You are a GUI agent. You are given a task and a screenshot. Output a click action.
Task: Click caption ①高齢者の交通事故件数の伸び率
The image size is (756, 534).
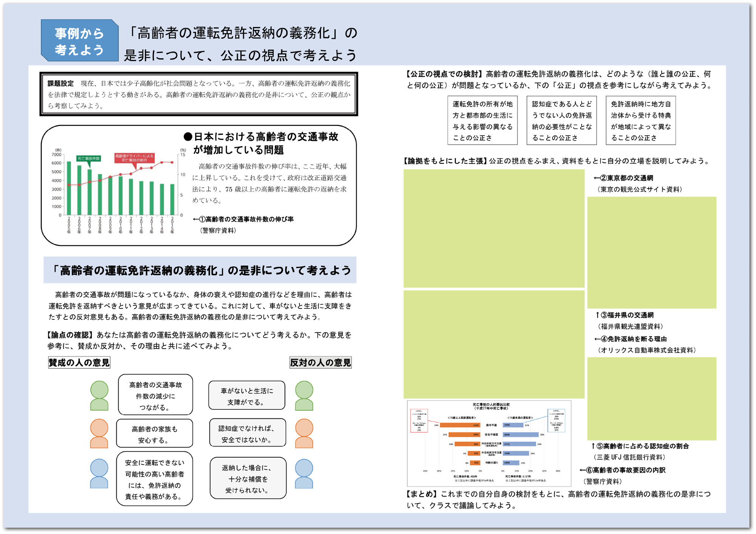243,219
